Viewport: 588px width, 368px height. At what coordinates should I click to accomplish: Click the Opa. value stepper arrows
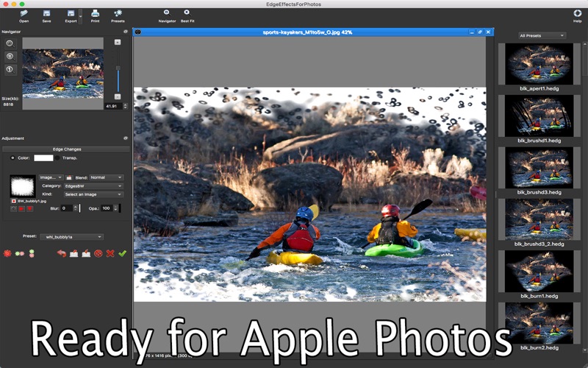(115, 208)
